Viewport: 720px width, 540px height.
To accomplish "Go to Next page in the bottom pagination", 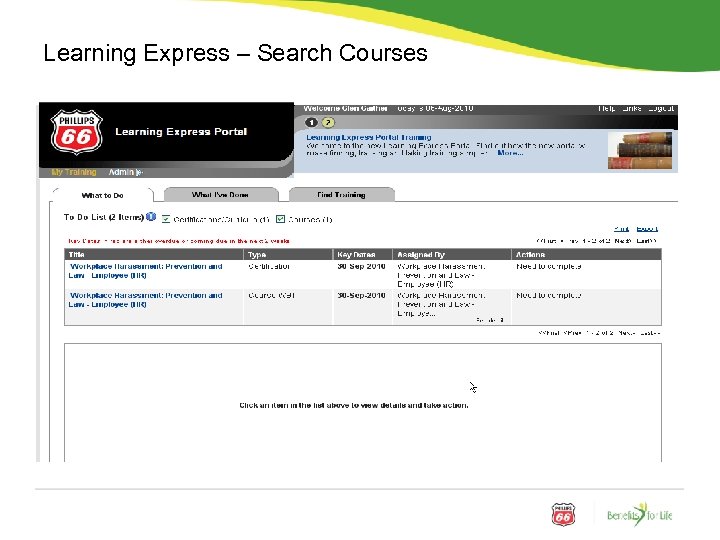I will click(x=626, y=332).
